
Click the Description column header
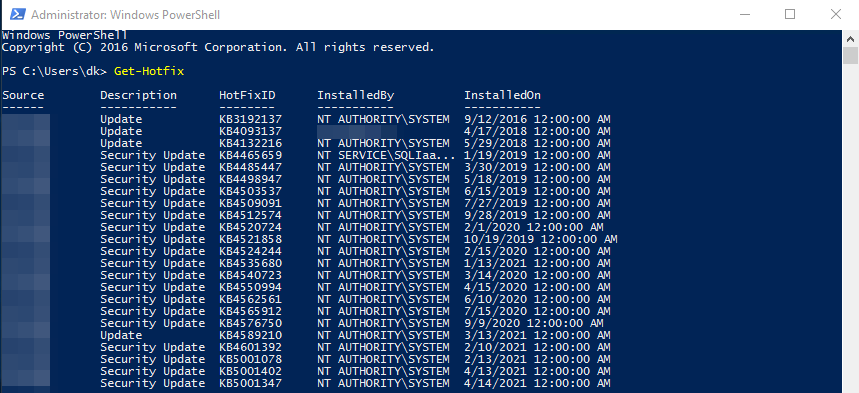139,95
